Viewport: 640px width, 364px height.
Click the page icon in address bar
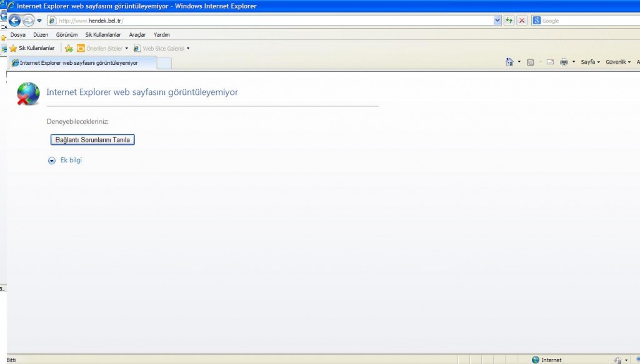click(52, 21)
